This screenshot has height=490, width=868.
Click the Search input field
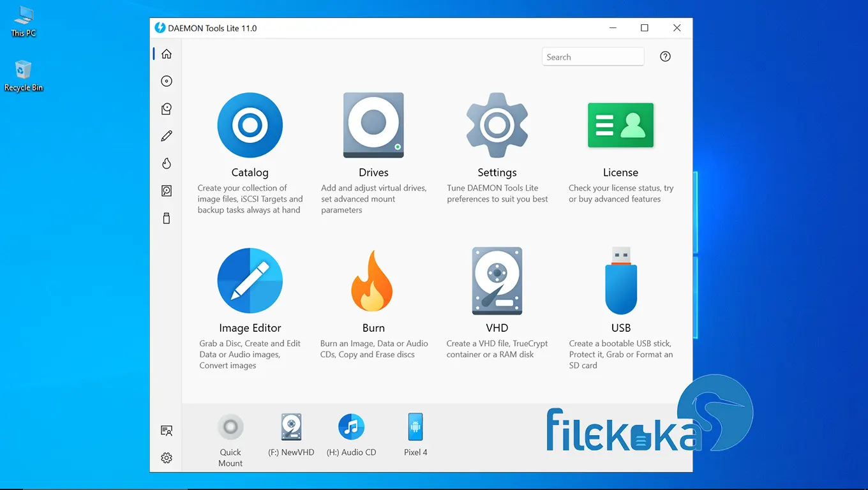[x=593, y=57]
